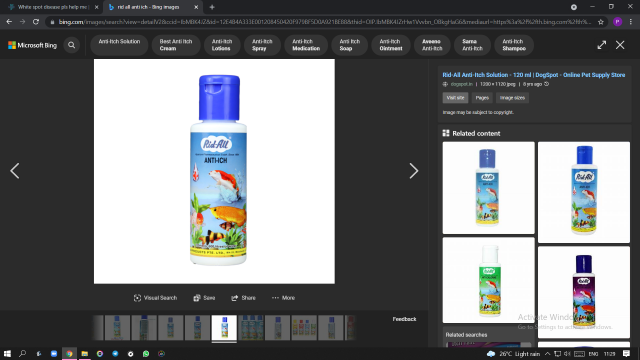The image size is (640, 360).
Task: Select Anti-Itch Shampoo chip
Action: (514, 44)
